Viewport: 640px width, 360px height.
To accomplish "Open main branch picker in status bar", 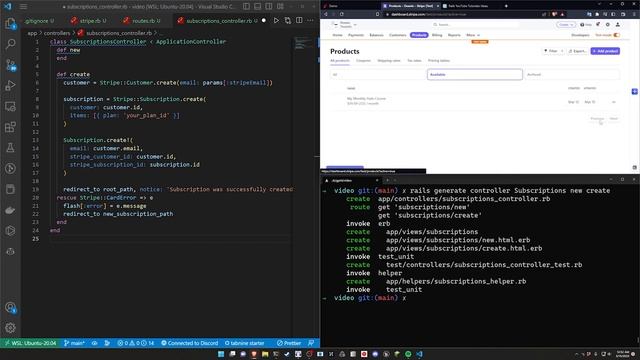I will pyautogui.click(x=74, y=343).
